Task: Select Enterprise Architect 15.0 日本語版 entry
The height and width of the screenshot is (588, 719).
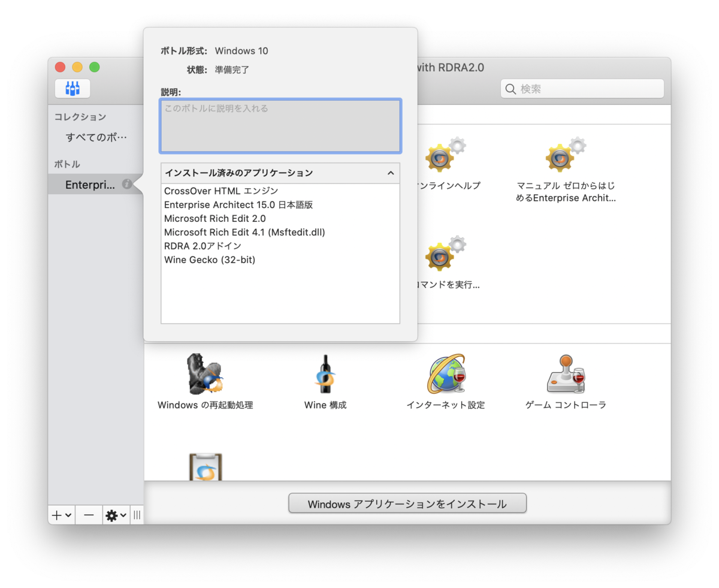Action: click(238, 204)
